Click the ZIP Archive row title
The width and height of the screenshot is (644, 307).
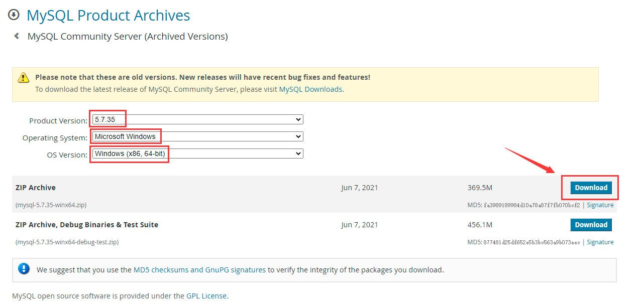pos(36,188)
